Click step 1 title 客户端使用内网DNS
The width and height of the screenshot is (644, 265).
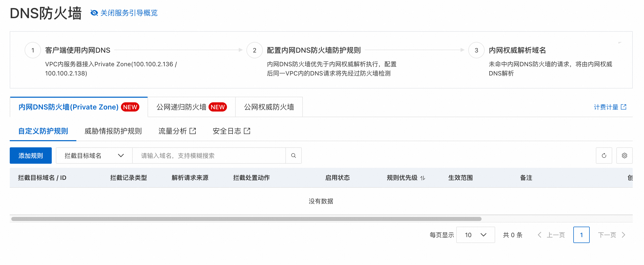coord(78,50)
